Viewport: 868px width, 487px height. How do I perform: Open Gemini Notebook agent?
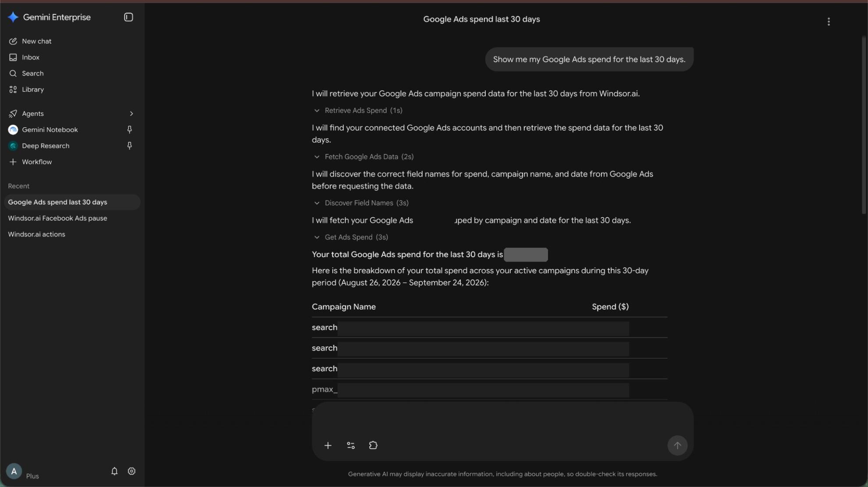tap(50, 129)
